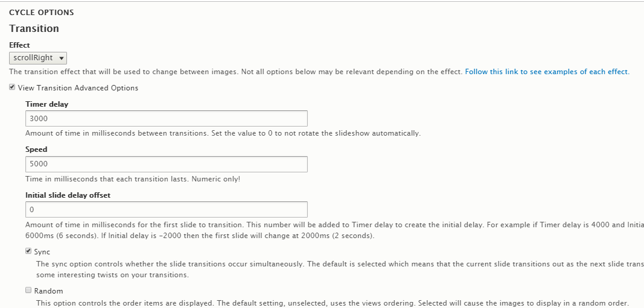Disable the Sync checkbox
The width and height of the screenshot is (644, 308).
tap(28, 251)
